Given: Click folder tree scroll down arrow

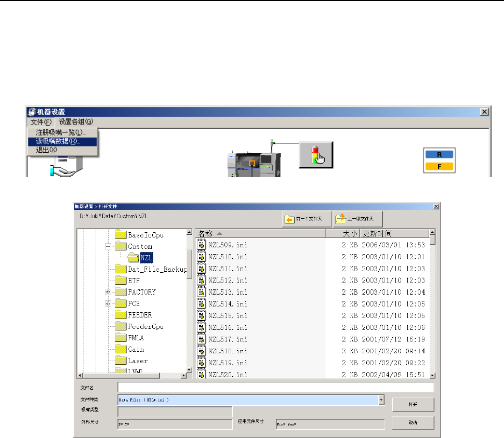Looking at the screenshot, I should 189,370.
